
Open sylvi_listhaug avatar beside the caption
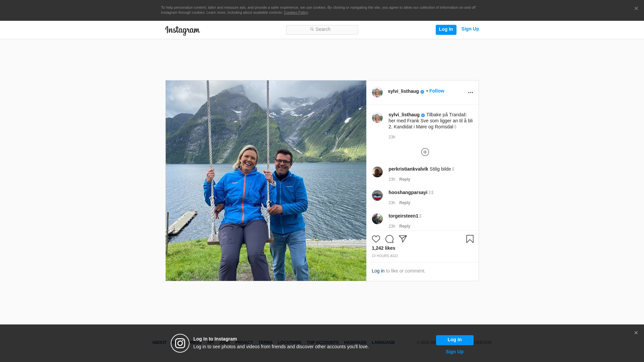(x=377, y=118)
